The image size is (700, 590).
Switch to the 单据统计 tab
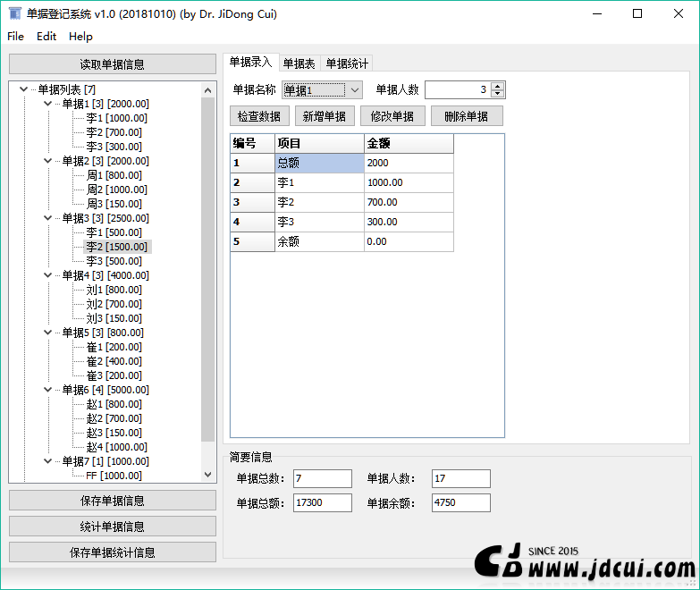[x=347, y=63]
